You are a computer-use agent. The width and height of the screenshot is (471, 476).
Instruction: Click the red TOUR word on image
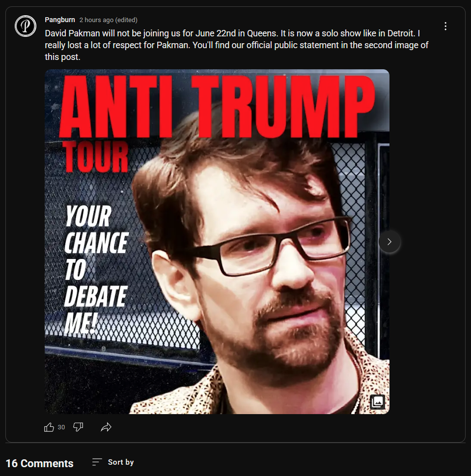coord(95,157)
